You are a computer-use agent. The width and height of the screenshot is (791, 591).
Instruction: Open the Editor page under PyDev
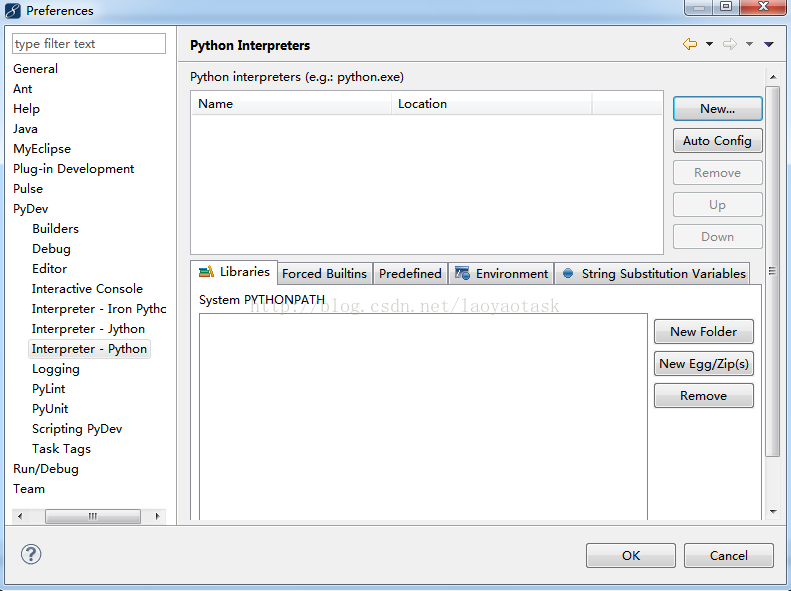point(49,269)
